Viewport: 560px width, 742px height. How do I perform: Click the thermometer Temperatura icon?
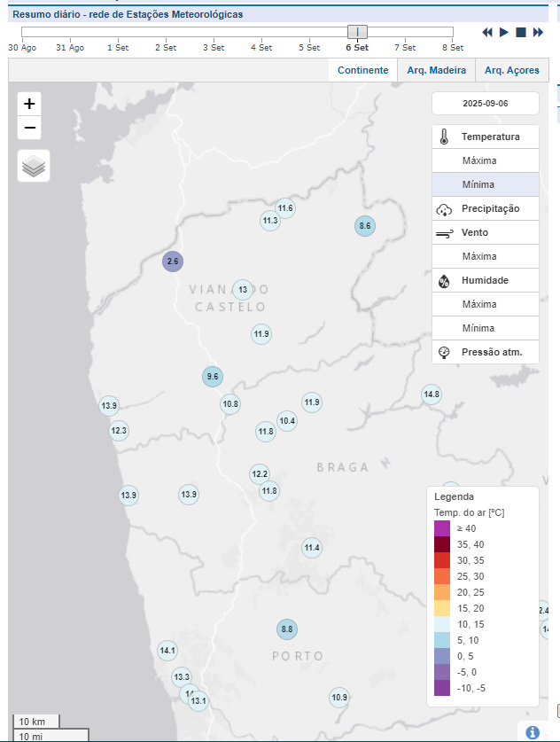[x=444, y=137]
